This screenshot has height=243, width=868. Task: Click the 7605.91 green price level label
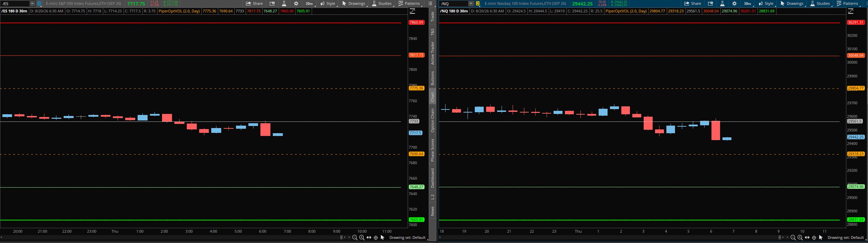click(416, 220)
